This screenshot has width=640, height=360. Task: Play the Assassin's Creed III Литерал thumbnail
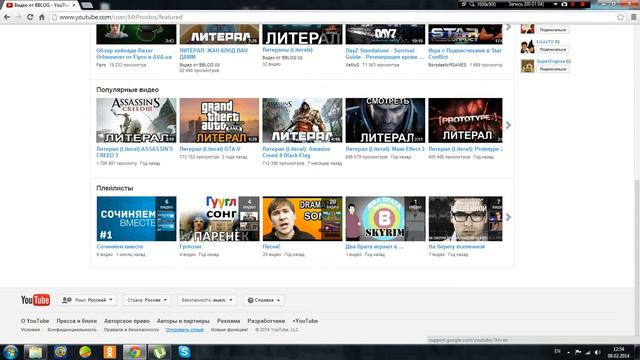(x=136, y=120)
